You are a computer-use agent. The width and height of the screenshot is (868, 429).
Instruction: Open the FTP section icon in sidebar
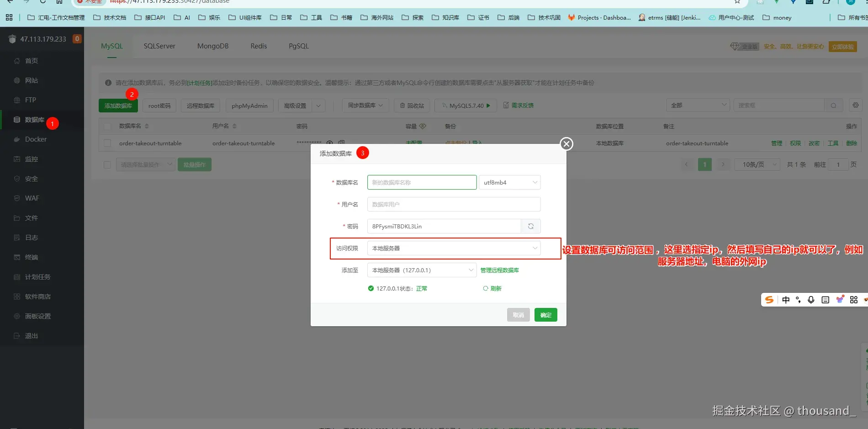pos(17,100)
